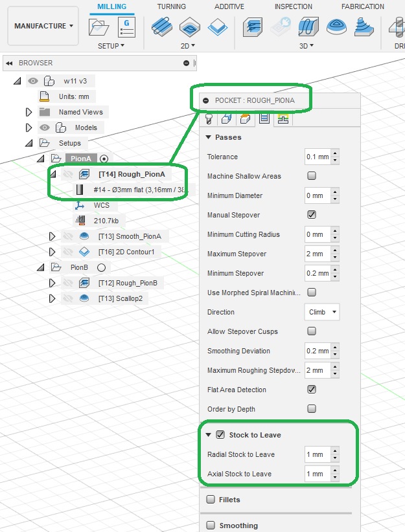Screen dimensions: 405x532
Task: Select the 3D Parallel toolpath icon
Action: pos(308,27)
